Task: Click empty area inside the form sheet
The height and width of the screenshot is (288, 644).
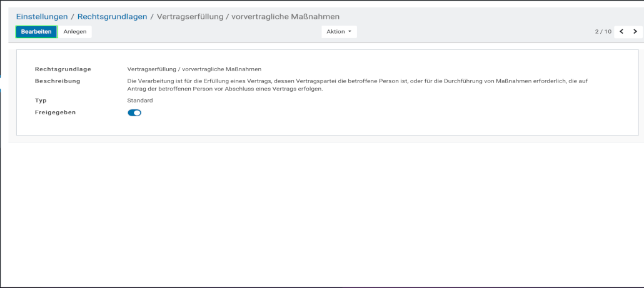Action: [375, 122]
